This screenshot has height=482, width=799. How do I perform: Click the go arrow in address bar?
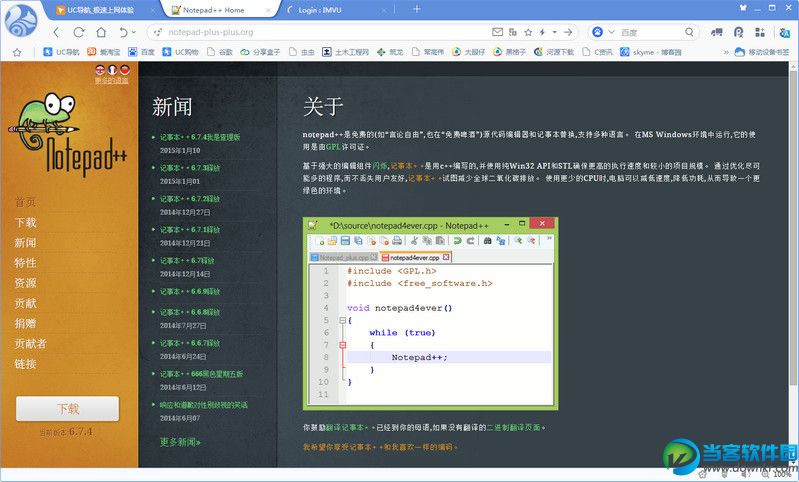[568, 32]
